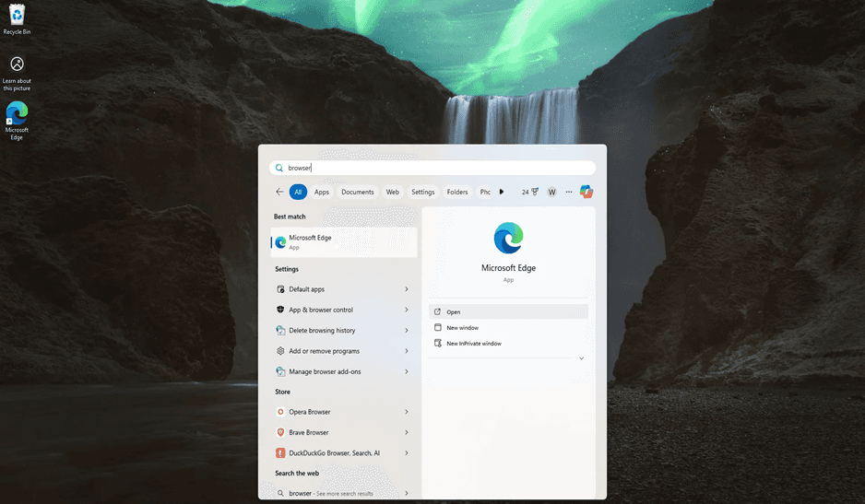Expand the App & browser control chevron

(407, 310)
